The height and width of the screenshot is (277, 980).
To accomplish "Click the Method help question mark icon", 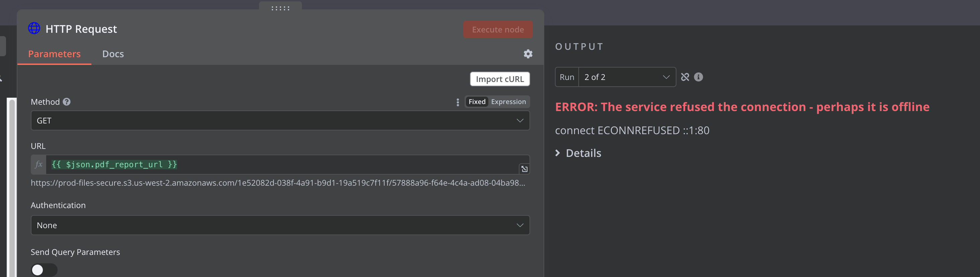I will (x=67, y=102).
